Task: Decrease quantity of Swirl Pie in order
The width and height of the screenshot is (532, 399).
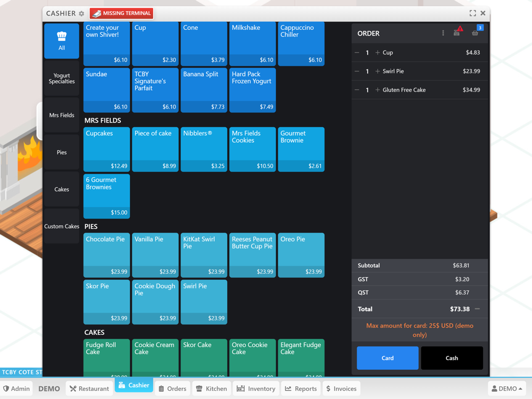Action: [357, 71]
